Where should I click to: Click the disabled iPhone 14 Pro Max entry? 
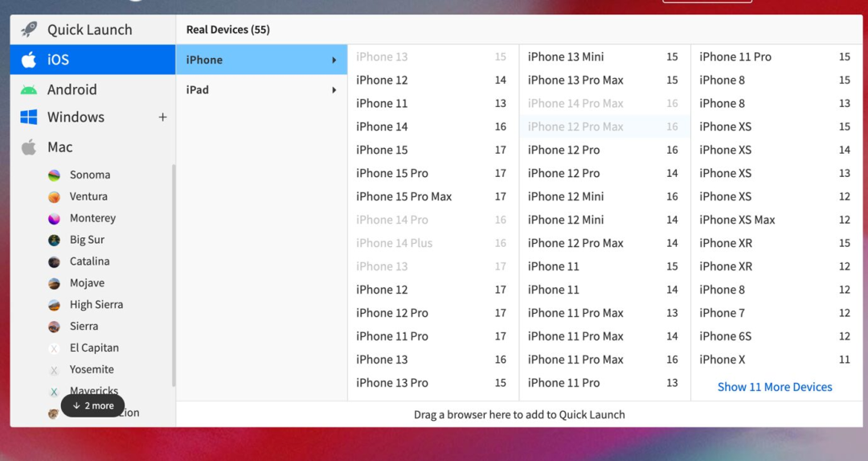click(604, 103)
